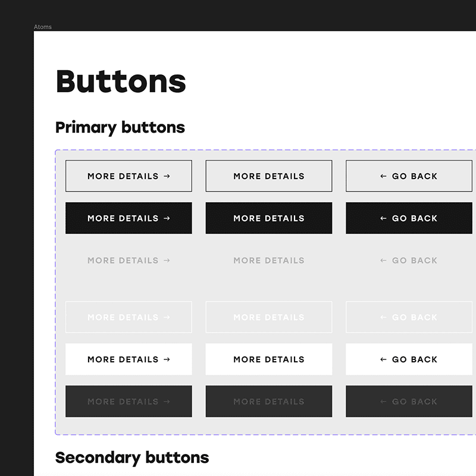The width and height of the screenshot is (476, 476).
Task: Select the white MORE DETAILS → button
Action: (x=129, y=359)
